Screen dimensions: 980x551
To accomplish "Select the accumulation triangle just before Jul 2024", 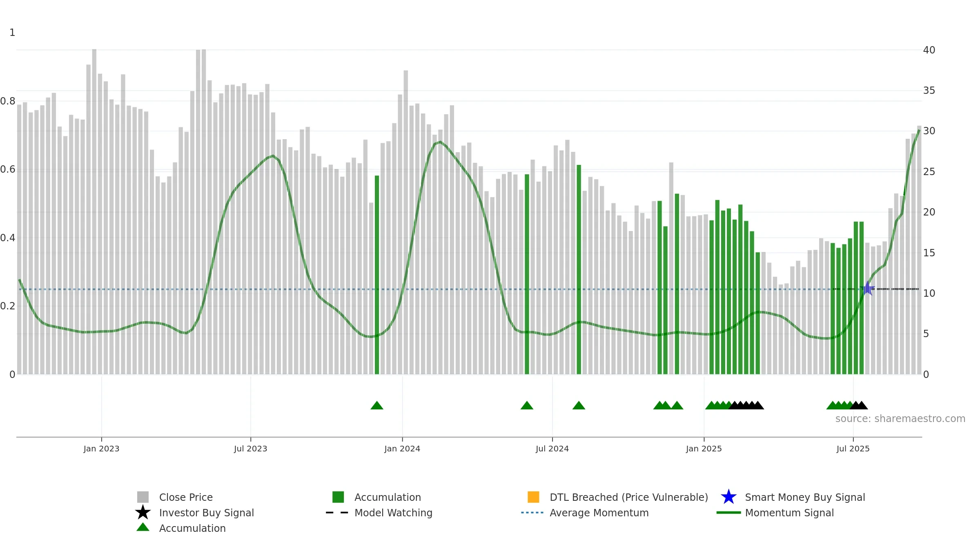I will click(527, 405).
